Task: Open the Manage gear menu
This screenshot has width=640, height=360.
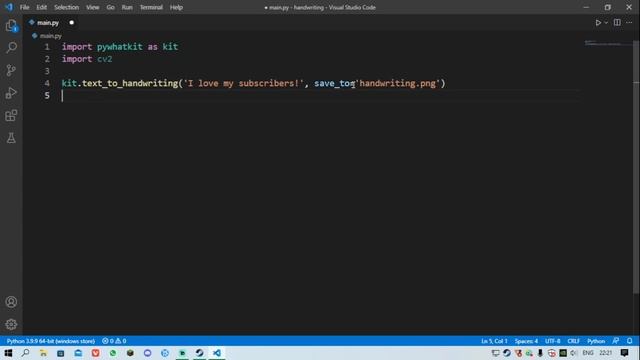Action: (11, 324)
